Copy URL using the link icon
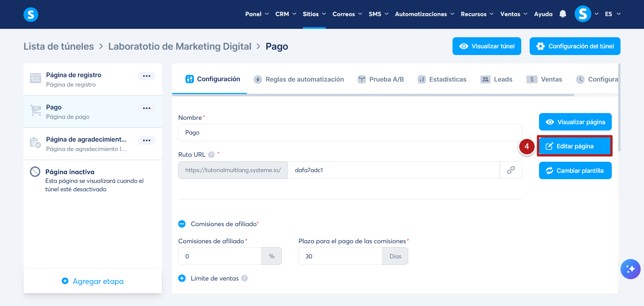This screenshot has width=644, height=306. 511,170
